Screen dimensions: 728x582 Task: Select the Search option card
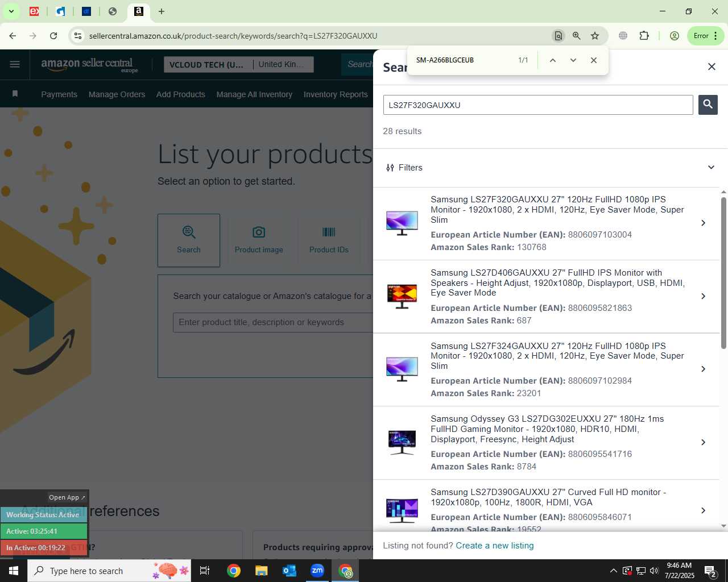[x=189, y=240]
